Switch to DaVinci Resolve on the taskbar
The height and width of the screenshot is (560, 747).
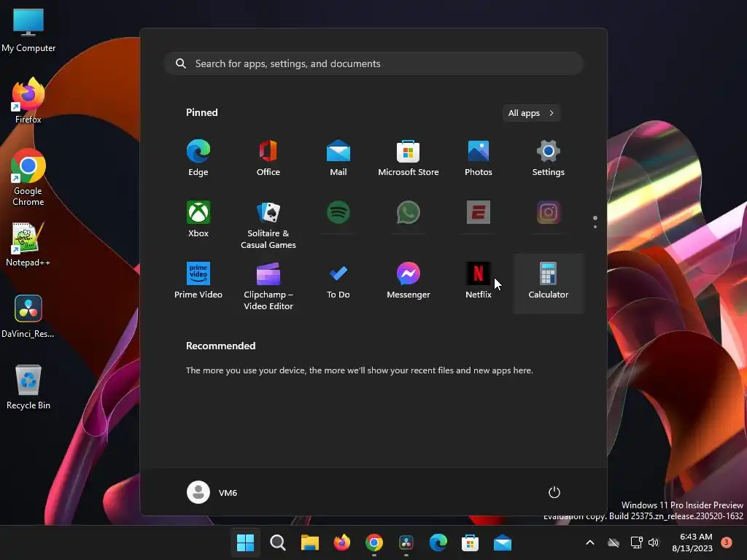click(x=406, y=542)
